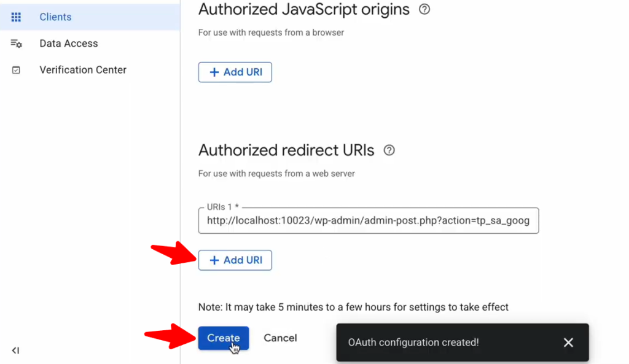Open help for Authorized redirect URIs

coord(389,150)
